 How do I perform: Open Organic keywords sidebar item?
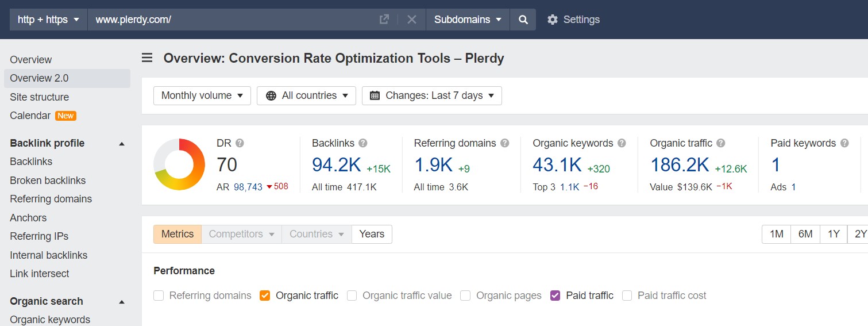point(50,320)
